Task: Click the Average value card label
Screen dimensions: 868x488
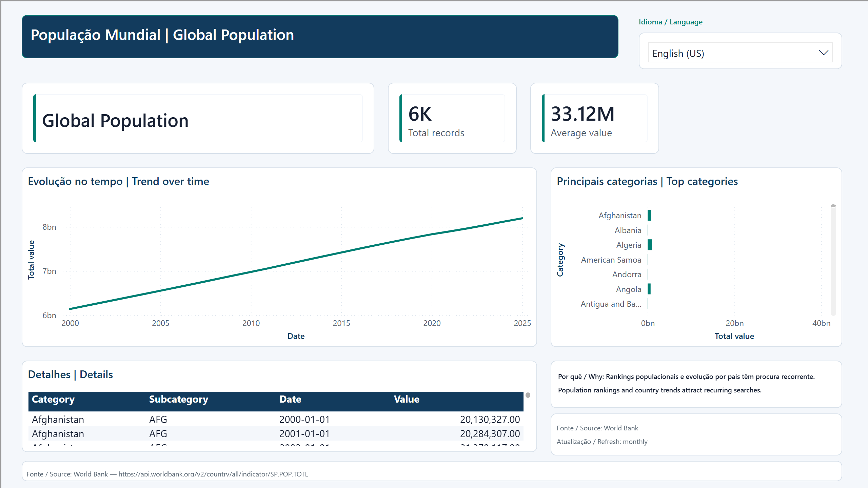Action: (581, 133)
